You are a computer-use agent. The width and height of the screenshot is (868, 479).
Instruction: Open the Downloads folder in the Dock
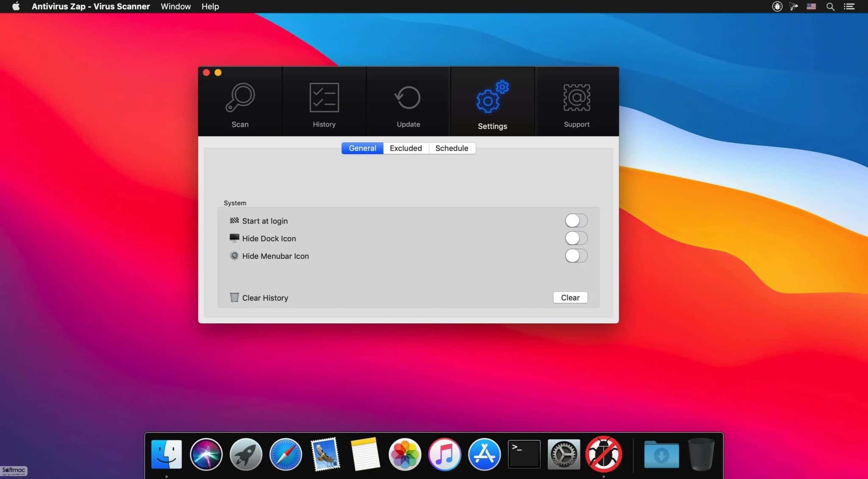click(x=661, y=454)
